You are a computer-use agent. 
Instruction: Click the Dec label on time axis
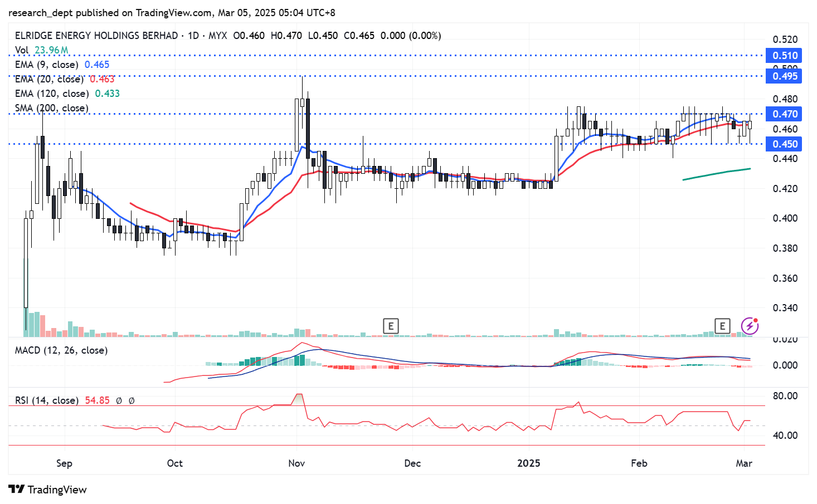click(412, 463)
